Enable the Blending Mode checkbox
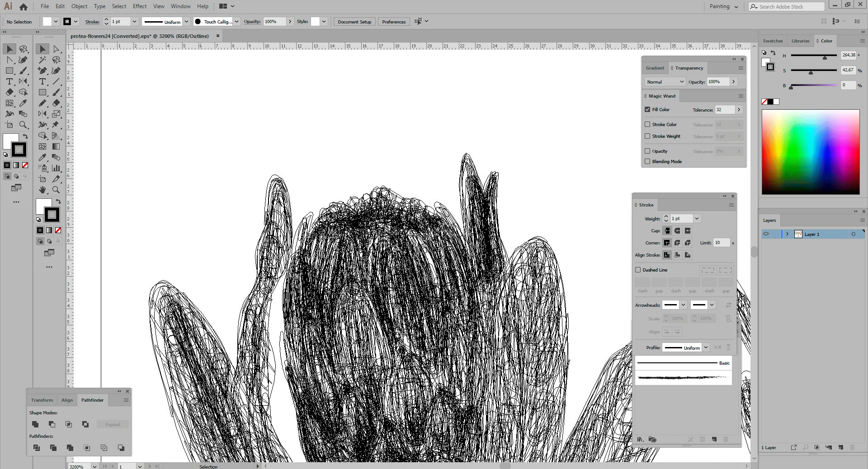Image resolution: width=868 pixels, height=469 pixels. click(x=647, y=161)
